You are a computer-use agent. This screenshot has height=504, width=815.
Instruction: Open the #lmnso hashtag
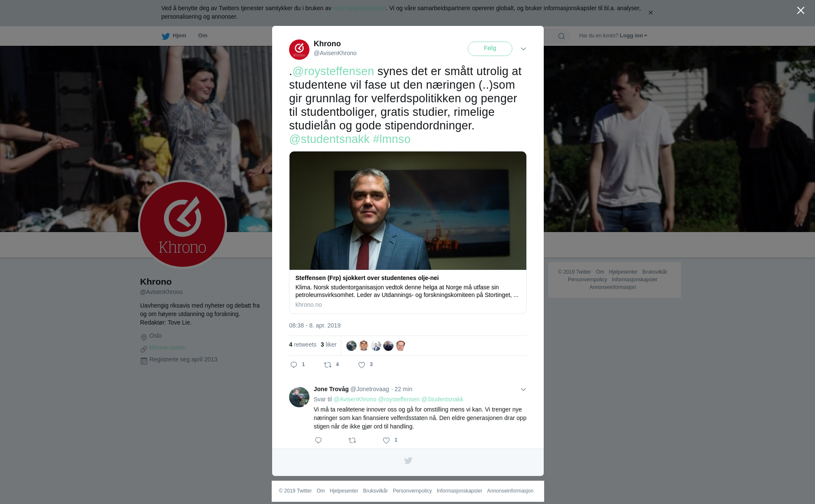point(392,139)
